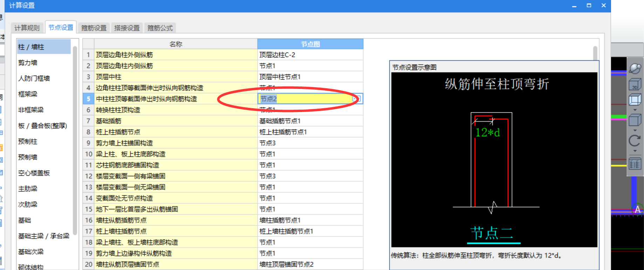
Task: Click the 3D view cube icon
Action: click(x=635, y=84)
